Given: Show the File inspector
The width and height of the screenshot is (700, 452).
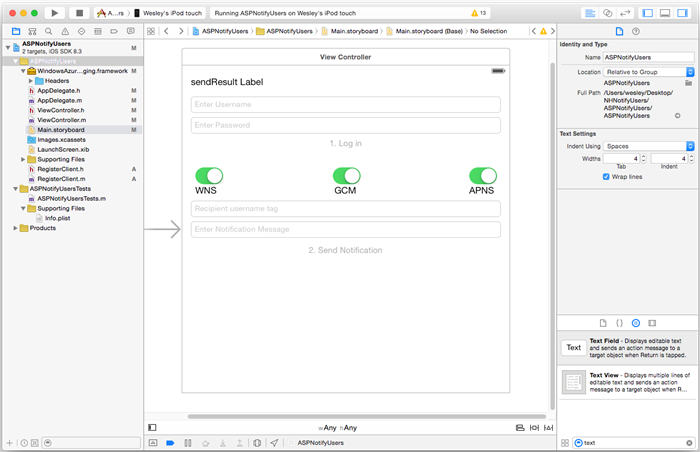Looking at the screenshot, I should pyautogui.click(x=619, y=31).
